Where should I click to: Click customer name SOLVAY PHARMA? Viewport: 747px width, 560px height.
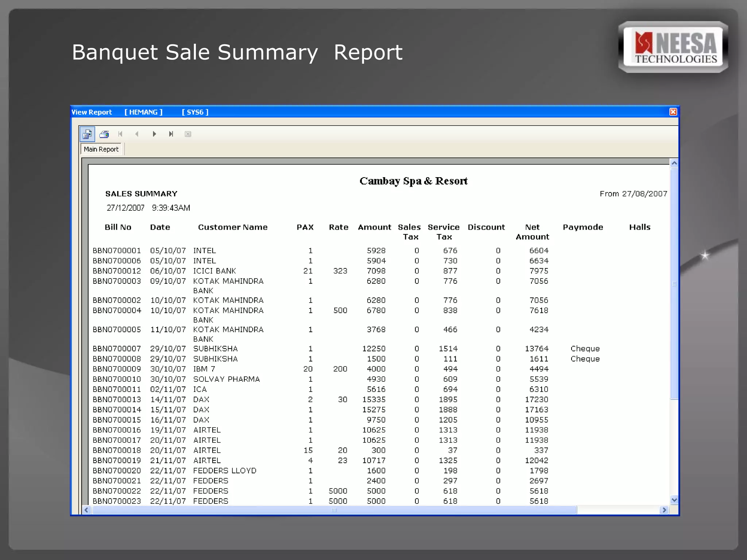(227, 379)
